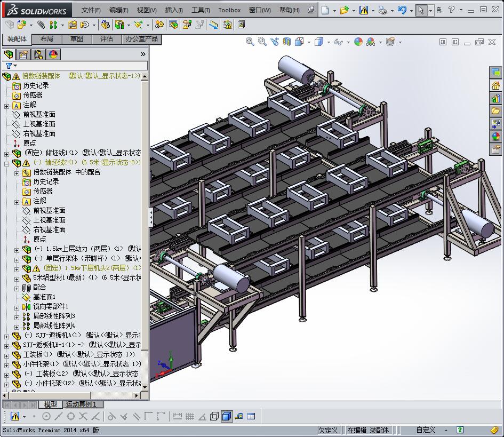Open the Design Library folder in task pane
The height and width of the screenshot is (437, 504).
tap(496, 111)
